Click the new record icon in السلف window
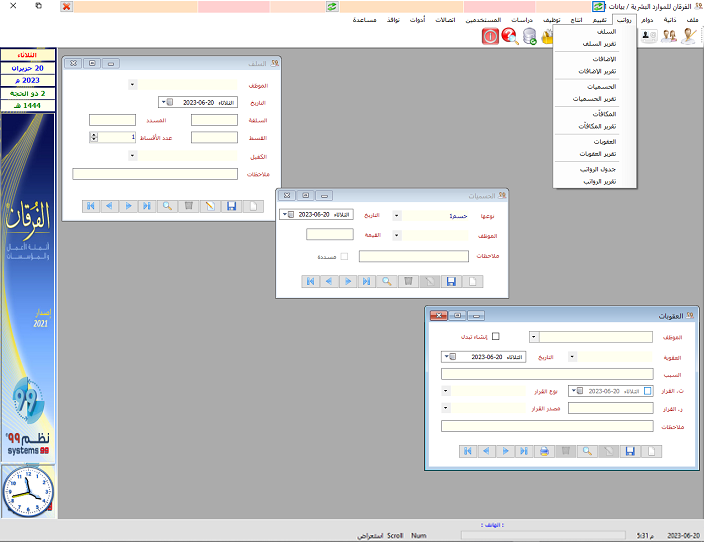 [x=252, y=205]
